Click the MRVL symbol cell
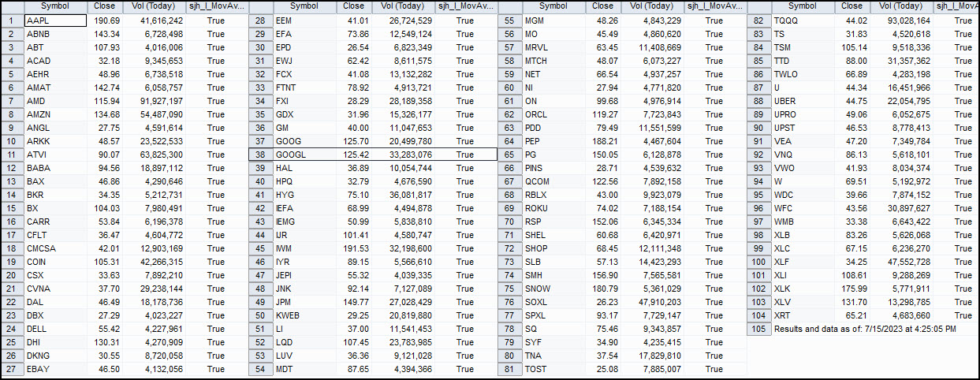 [x=553, y=47]
